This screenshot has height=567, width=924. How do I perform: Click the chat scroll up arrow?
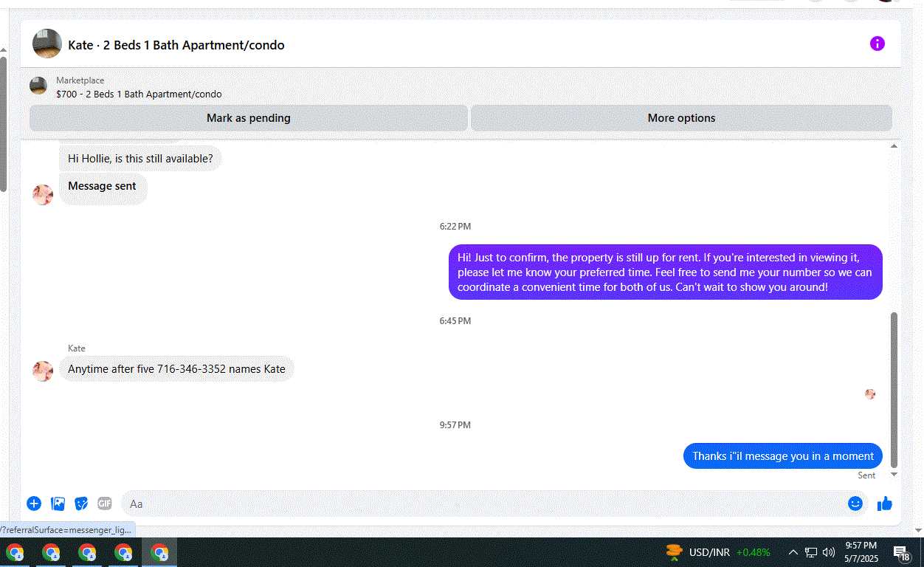point(894,146)
